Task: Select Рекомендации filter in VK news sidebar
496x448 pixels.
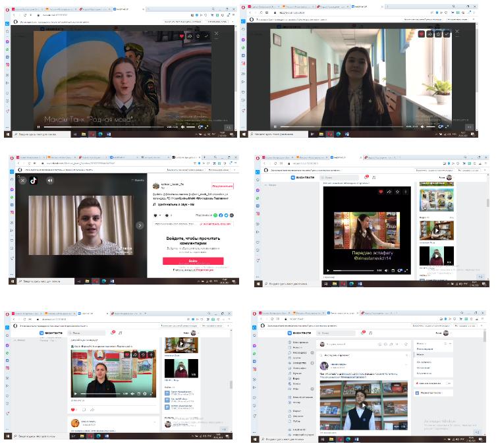Action: 424,349
